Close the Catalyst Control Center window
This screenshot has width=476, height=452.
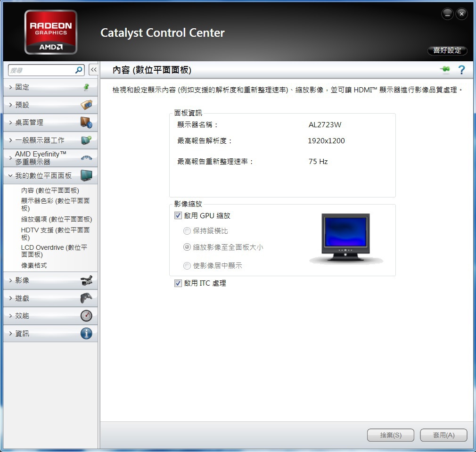[461, 14]
